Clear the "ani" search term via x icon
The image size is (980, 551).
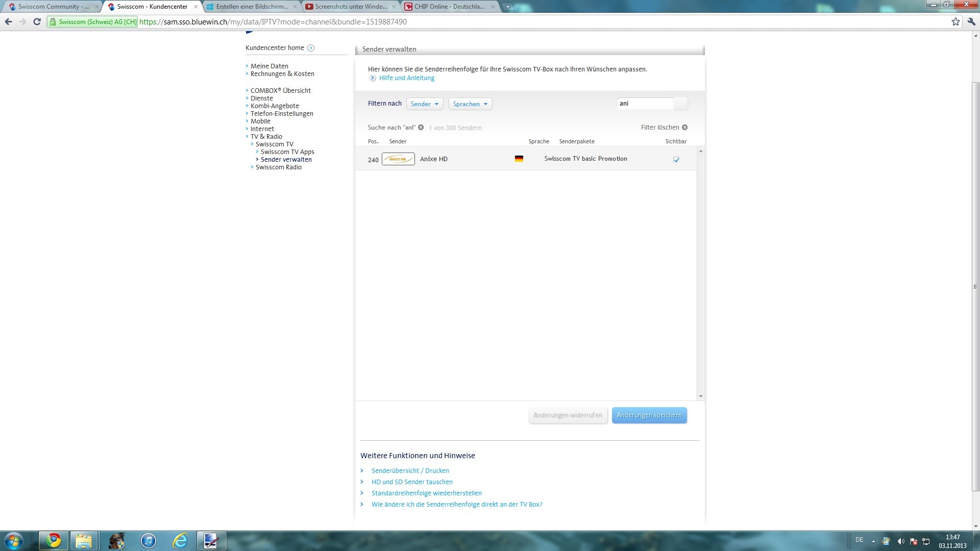[421, 128]
